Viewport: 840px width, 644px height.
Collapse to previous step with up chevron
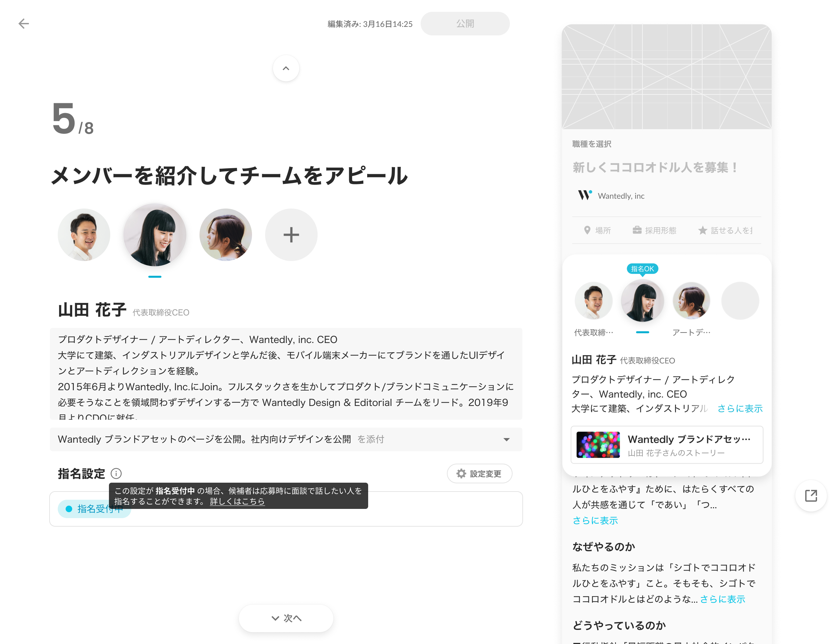(x=286, y=69)
